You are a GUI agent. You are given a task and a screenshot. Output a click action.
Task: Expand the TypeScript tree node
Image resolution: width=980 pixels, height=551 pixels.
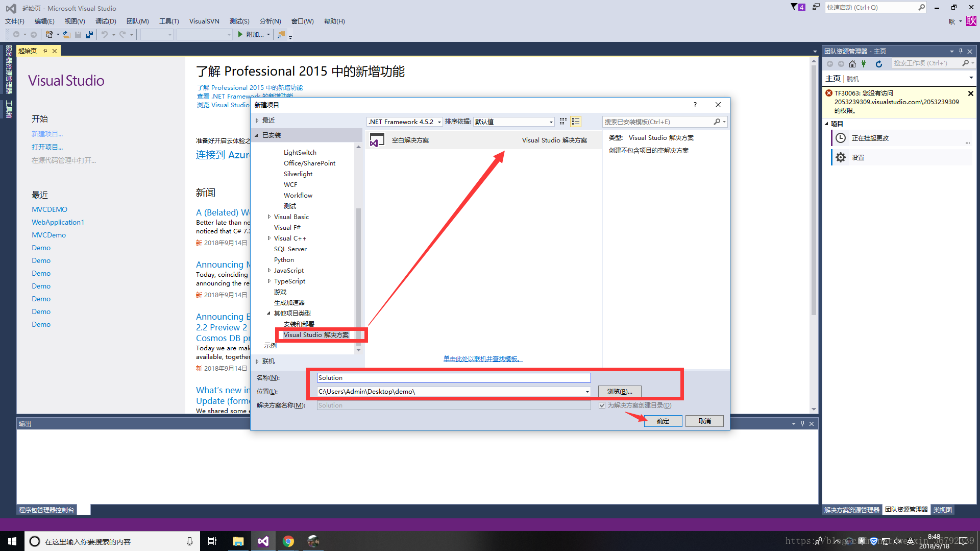point(269,281)
